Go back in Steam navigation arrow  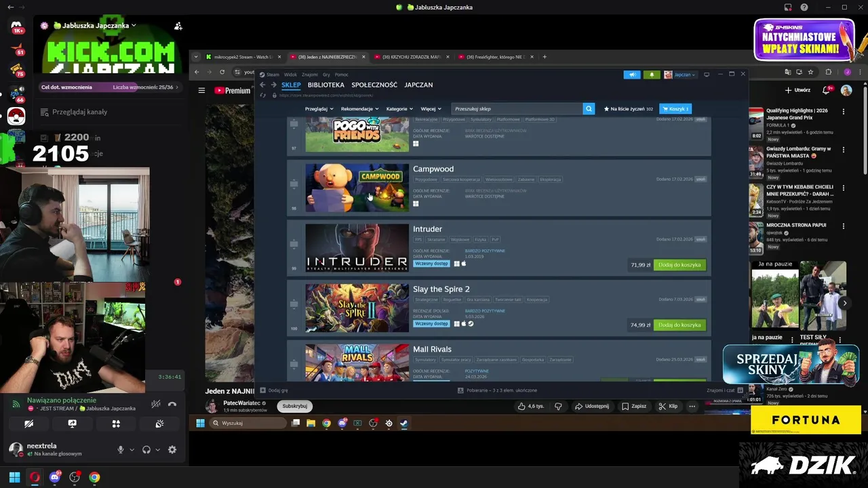pos(262,85)
